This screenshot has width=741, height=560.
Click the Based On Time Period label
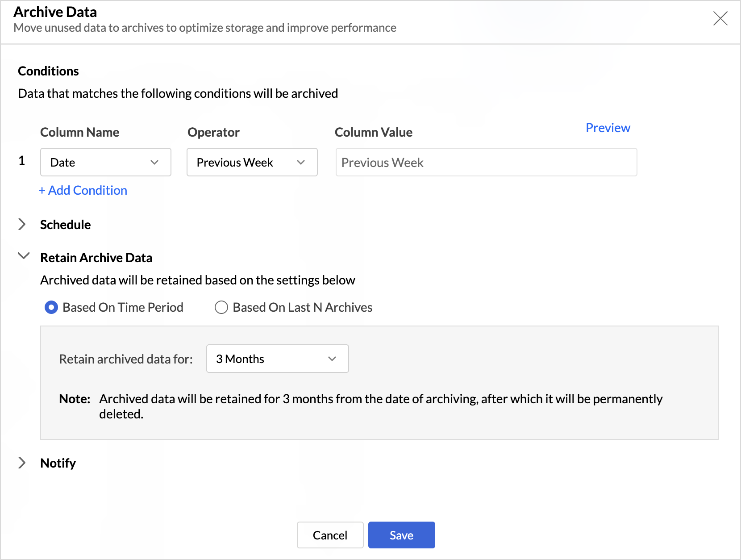[123, 307]
